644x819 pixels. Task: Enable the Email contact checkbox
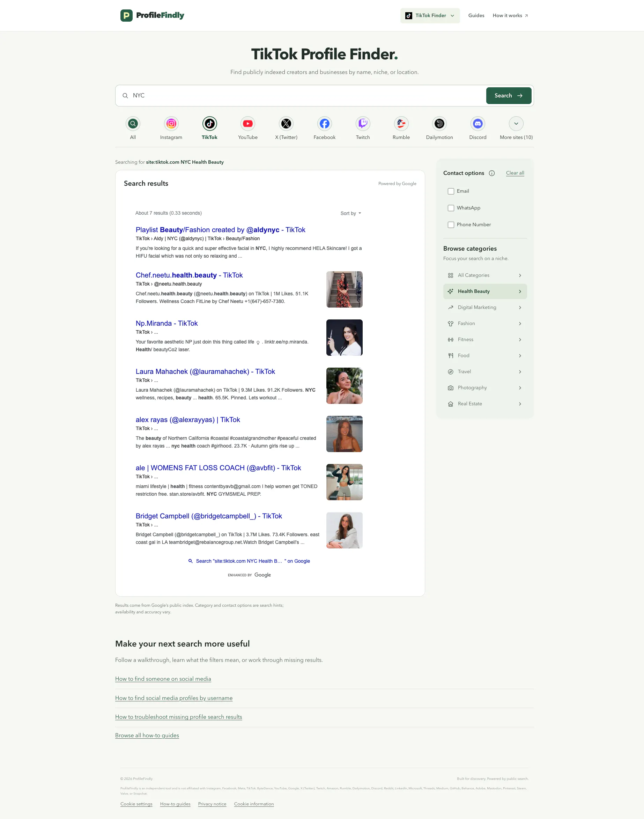point(451,191)
